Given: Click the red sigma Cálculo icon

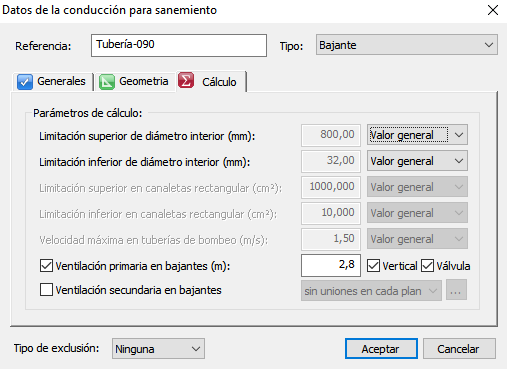Looking at the screenshot, I should tap(186, 81).
